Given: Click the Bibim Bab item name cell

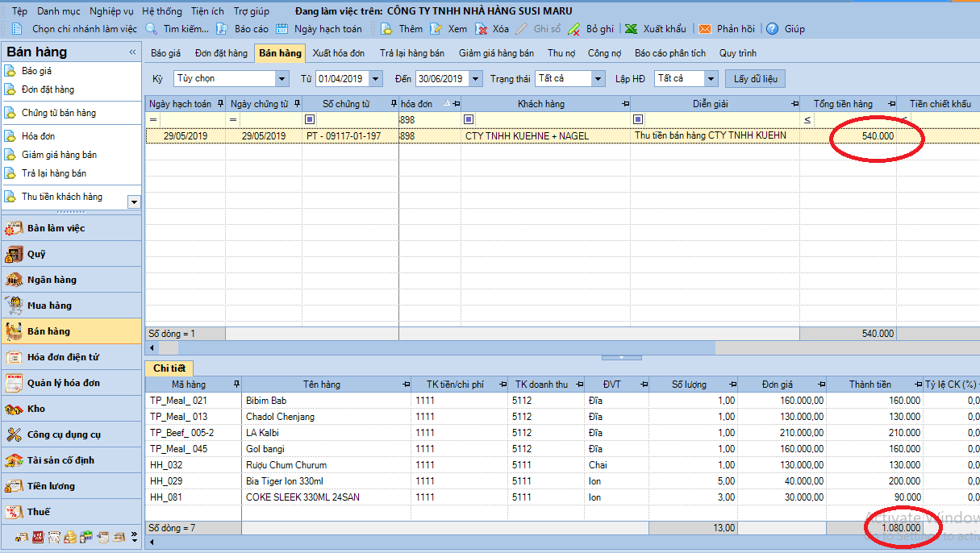Looking at the screenshot, I should coord(327,401).
